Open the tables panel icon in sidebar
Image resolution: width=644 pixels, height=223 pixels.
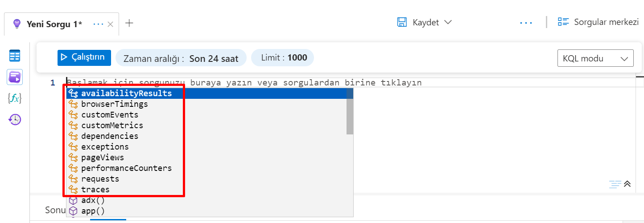pos(15,56)
